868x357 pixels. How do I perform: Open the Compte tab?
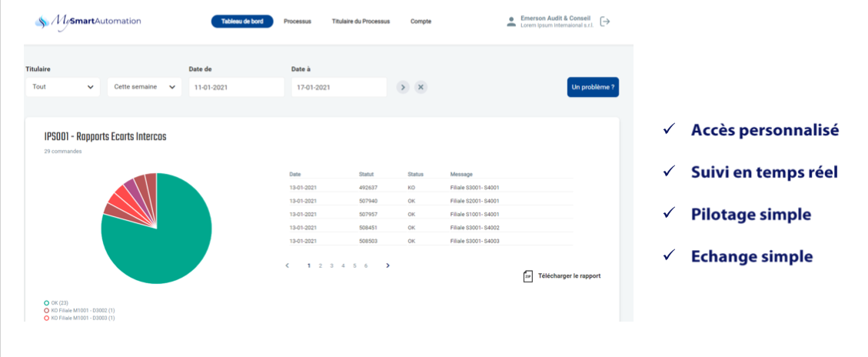(x=421, y=22)
